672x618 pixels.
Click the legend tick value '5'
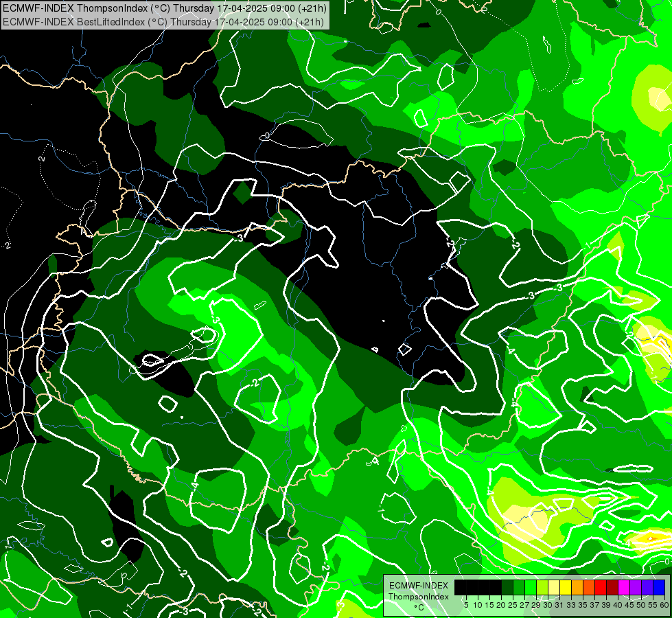coord(466,605)
